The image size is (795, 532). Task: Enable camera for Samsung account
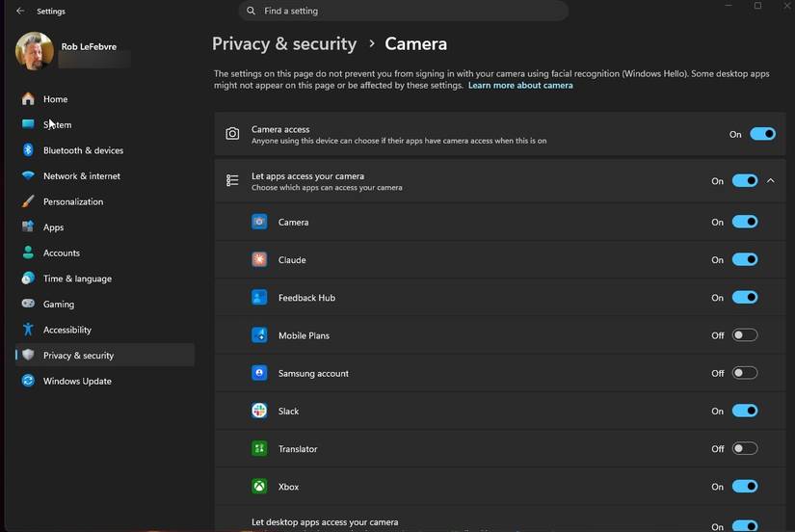pyautogui.click(x=744, y=373)
